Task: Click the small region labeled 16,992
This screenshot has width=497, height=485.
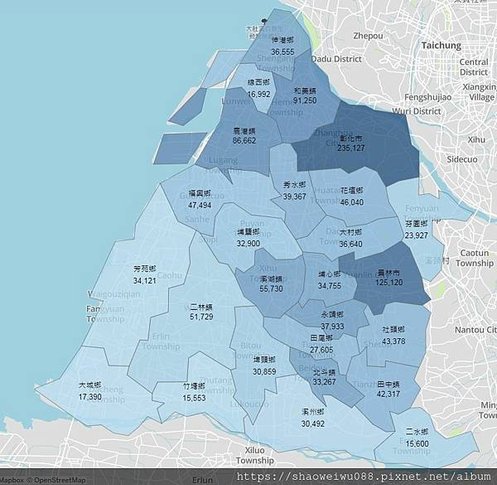Action: [259, 89]
